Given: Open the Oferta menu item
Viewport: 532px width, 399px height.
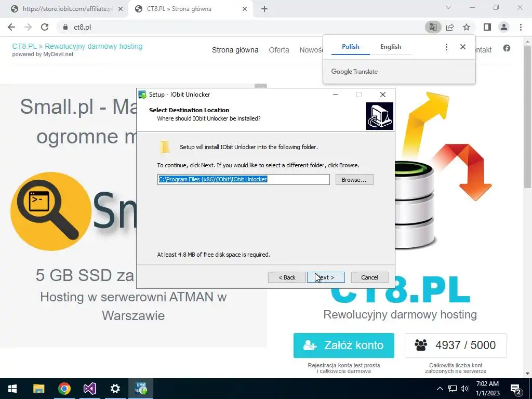Looking at the screenshot, I should tap(279, 50).
